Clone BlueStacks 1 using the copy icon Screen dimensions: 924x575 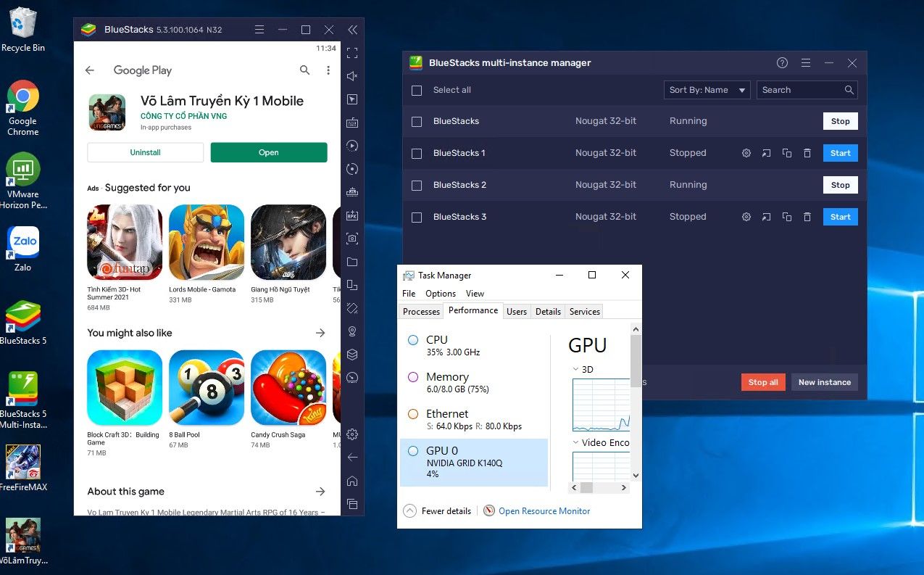(787, 153)
